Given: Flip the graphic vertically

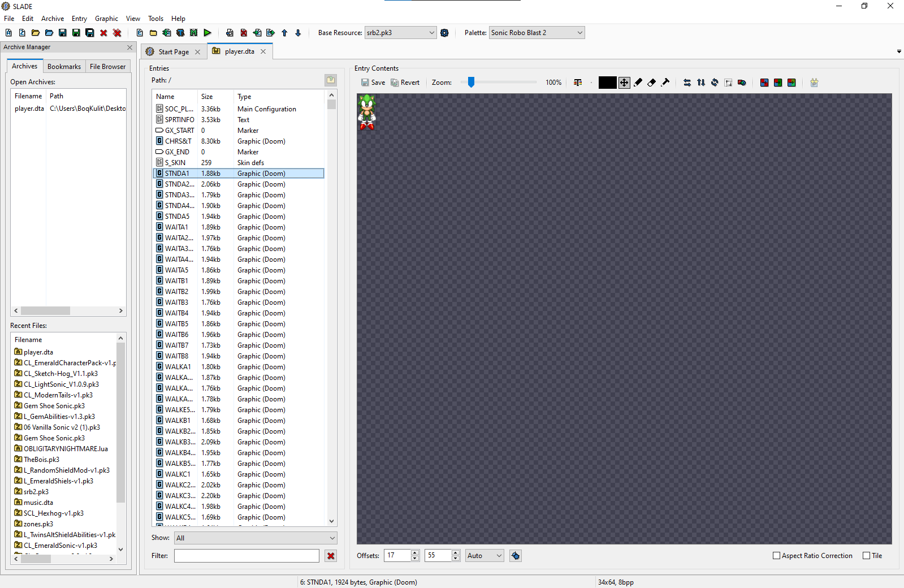Looking at the screenshot, I should pos(701,83).
